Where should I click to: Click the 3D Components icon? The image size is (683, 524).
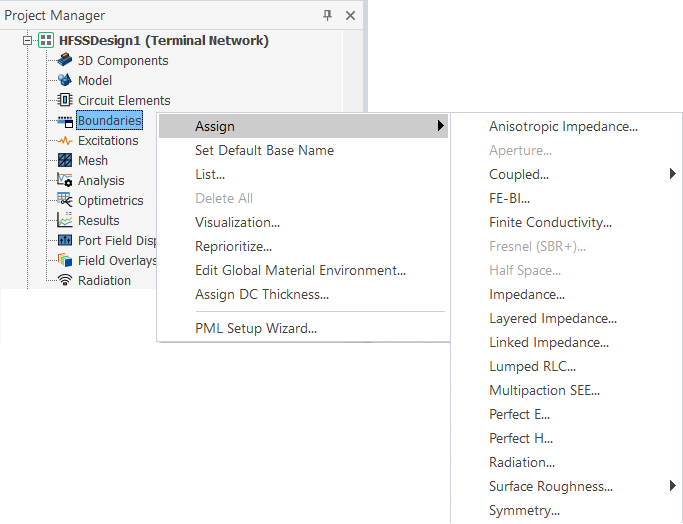tap(65, 60)
